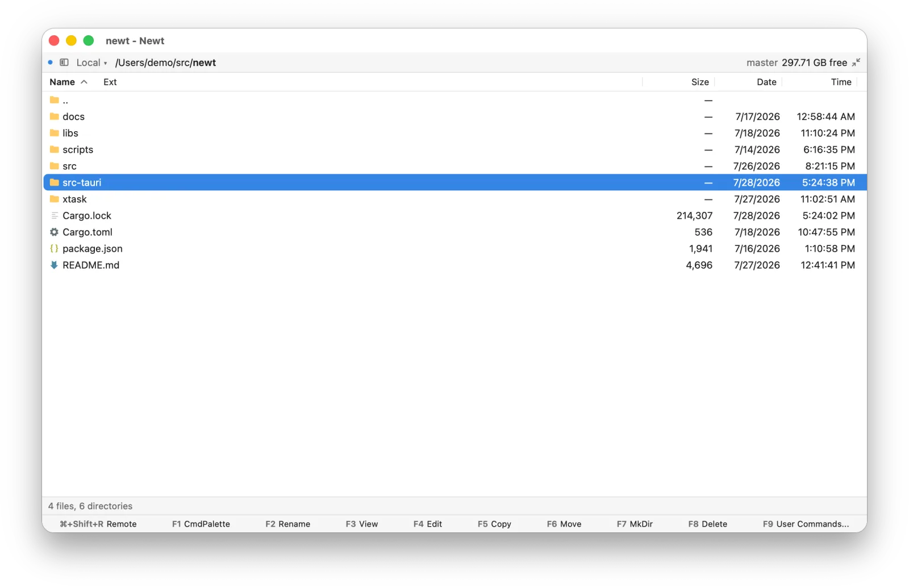909x588 pixels.
Task: Click the 7/14/2026 date cell
Action: point(757,149)
